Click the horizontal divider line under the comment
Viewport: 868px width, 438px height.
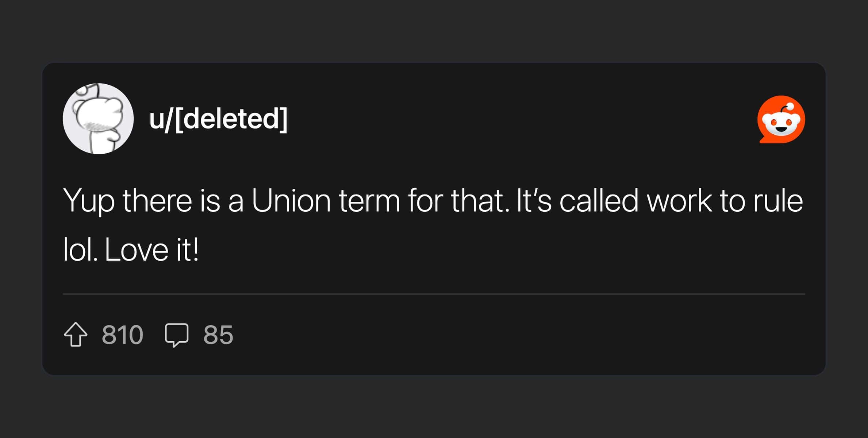(434, 294)
